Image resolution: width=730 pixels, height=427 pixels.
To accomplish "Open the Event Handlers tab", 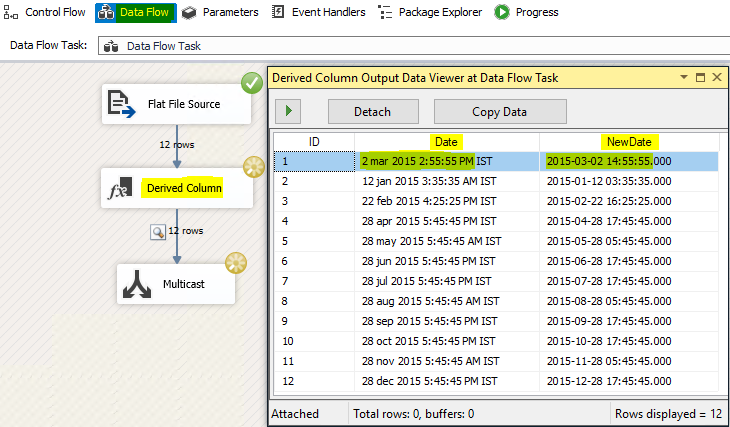I will coord(319,13).
